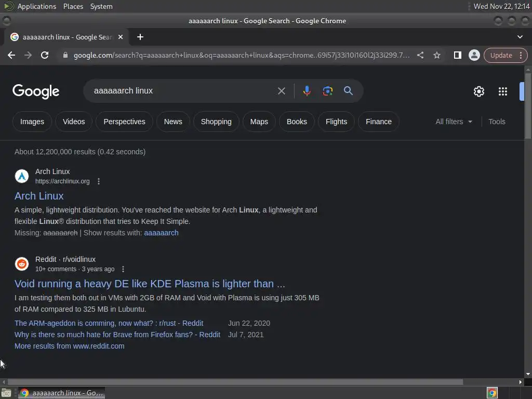
Task: Clear the search box with X
Action: pos(281,91)
